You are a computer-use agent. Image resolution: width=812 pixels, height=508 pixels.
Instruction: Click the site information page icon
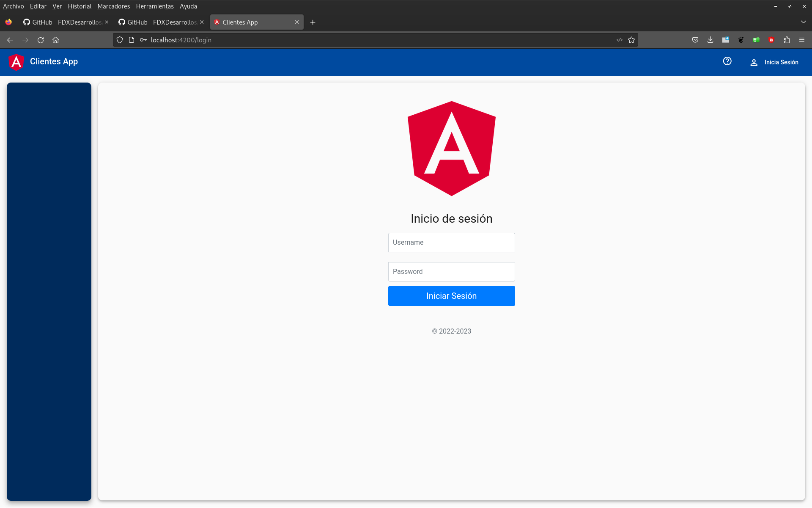tap(132, 40)
